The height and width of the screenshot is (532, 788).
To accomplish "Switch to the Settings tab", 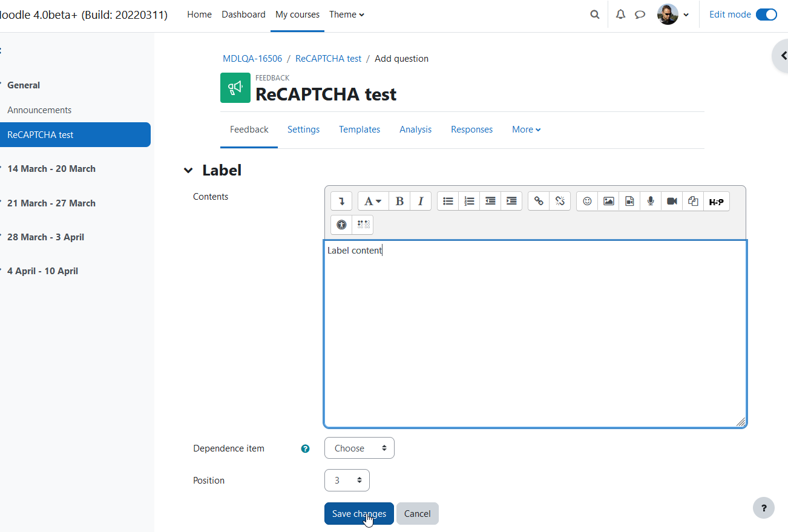I will [304, 130].
